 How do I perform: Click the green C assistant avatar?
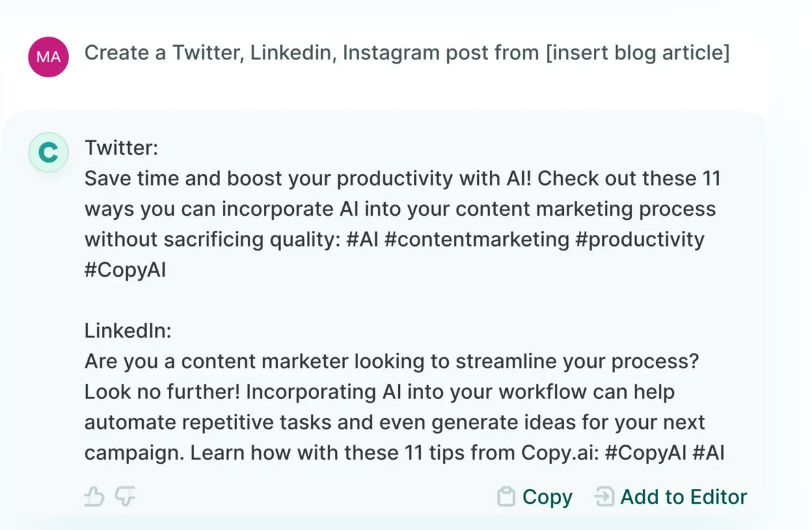[49, 152]
